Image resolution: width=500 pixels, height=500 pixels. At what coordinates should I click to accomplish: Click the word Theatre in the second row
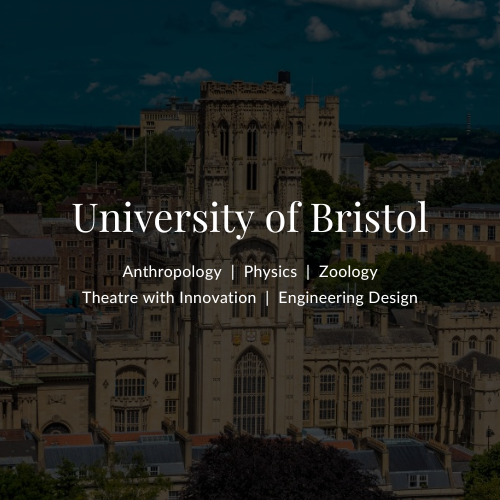tap(110, 298)
